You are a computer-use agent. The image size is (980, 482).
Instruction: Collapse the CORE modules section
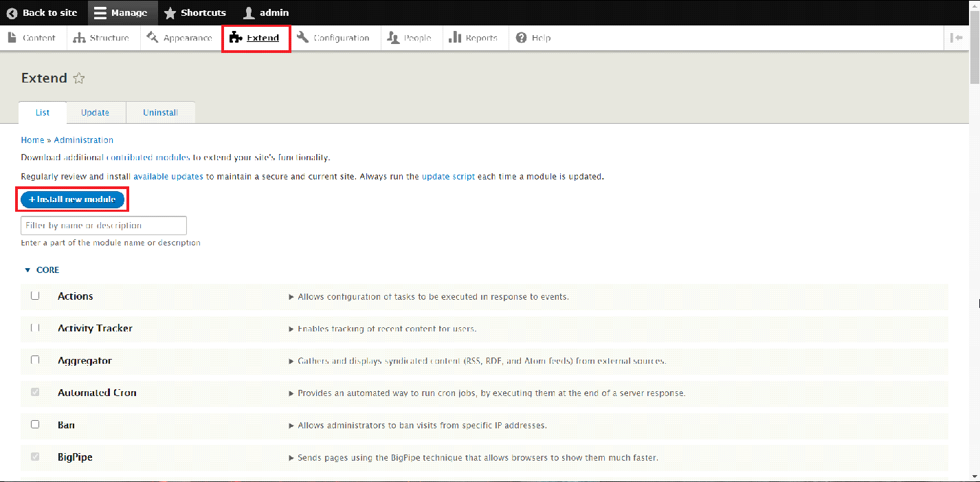pyautogui.click(x=42, y=270)
